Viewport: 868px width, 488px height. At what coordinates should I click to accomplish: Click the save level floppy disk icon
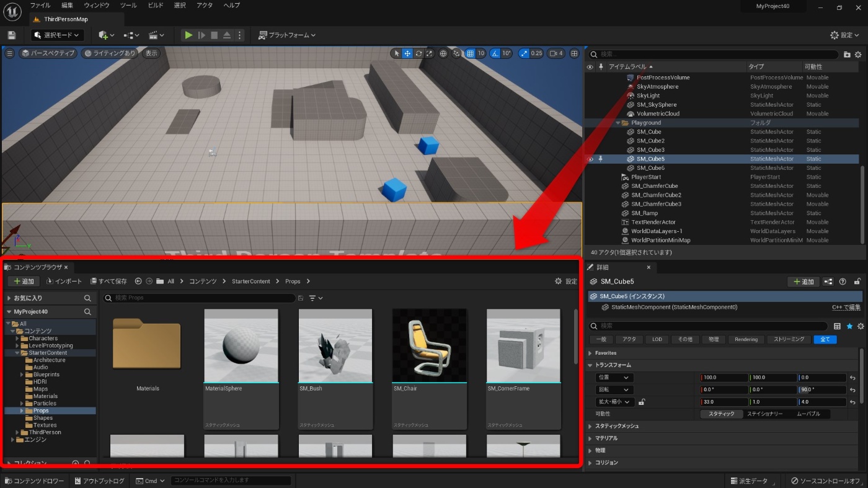tap(11, 35)
